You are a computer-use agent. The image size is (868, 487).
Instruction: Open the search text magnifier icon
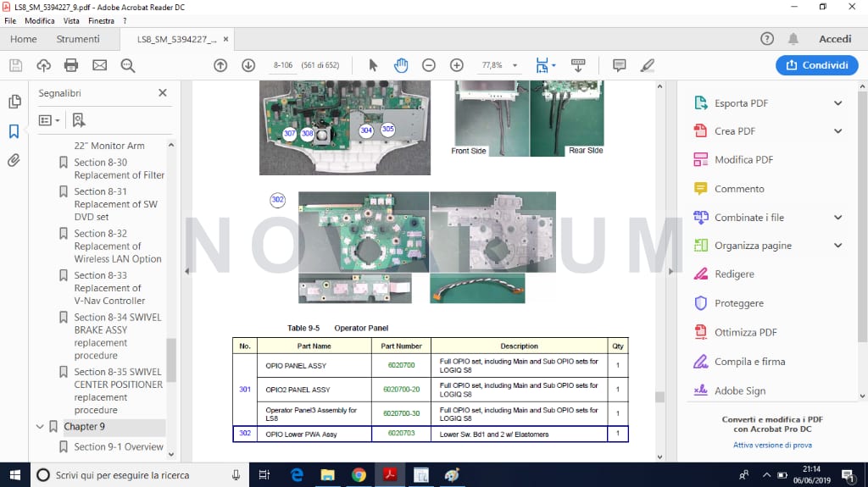coord(128,65)
